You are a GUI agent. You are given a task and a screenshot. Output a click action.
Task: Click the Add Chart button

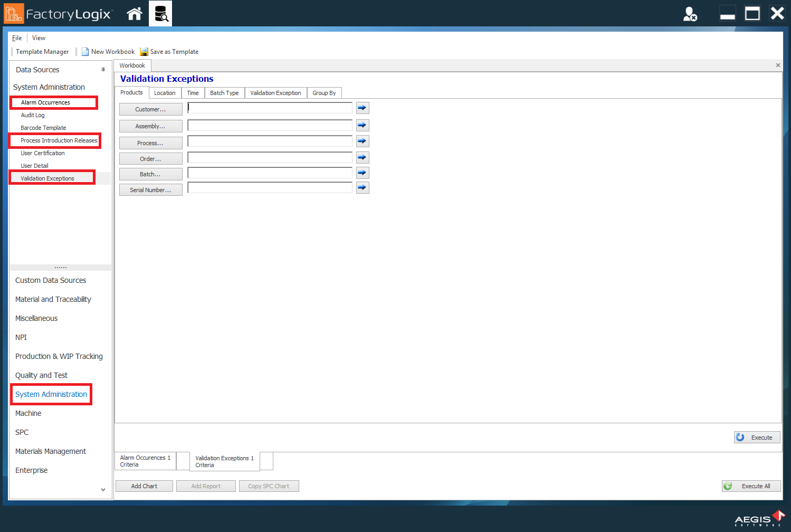click(144, 486)
